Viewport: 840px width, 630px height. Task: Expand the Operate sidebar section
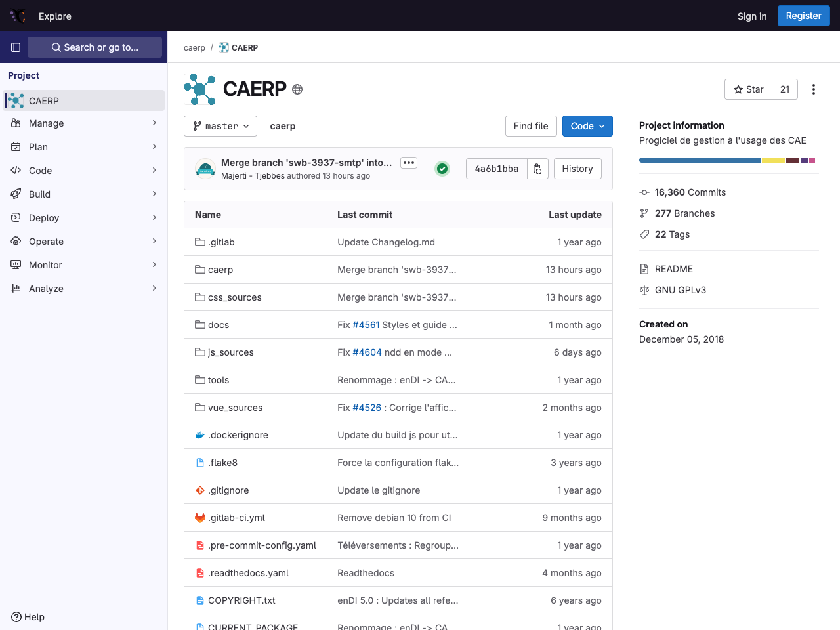[84, 241]
